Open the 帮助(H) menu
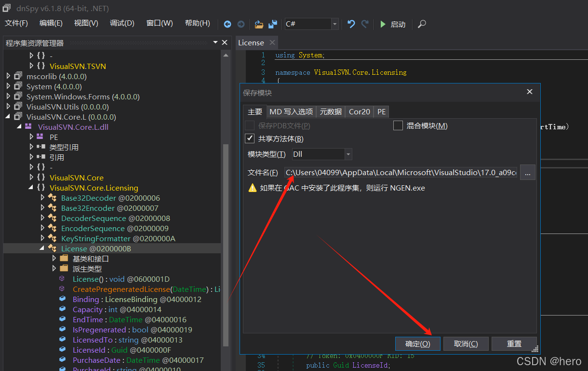The image size is (588, 371). pos(198,23)
